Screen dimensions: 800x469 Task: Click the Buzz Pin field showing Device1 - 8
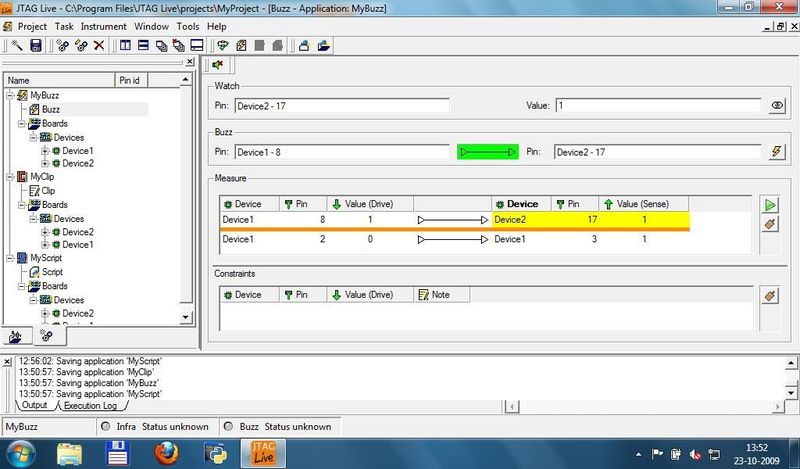point(342,152)
